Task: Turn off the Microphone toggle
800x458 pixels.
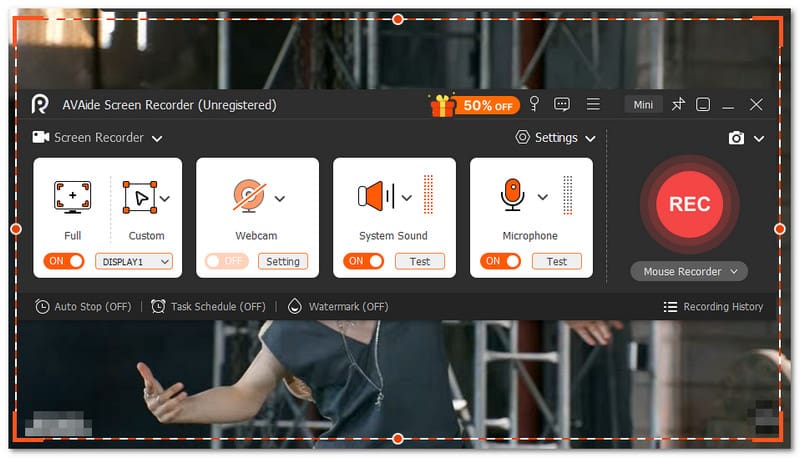Action: (500, 261)
